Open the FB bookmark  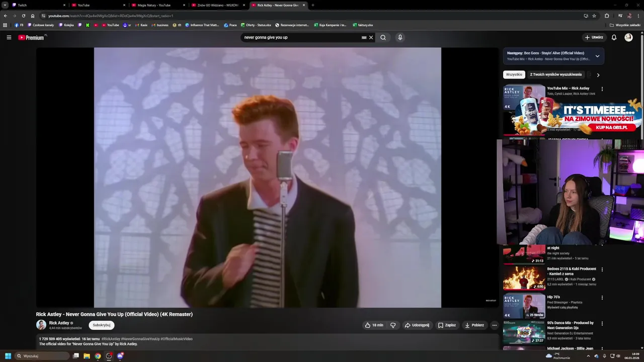pyautogui.click(x=19, y=25)
